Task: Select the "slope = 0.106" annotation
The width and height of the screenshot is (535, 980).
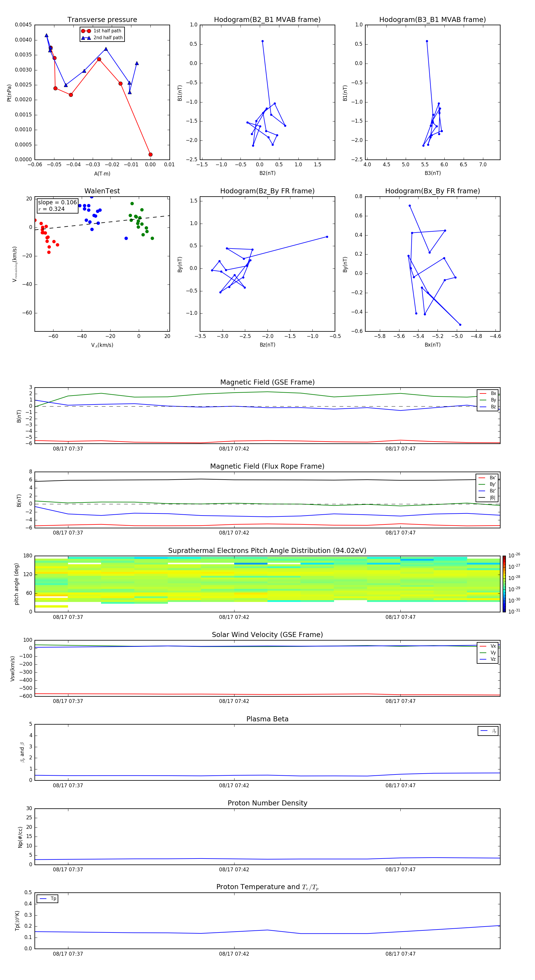Action: (57, 203)
